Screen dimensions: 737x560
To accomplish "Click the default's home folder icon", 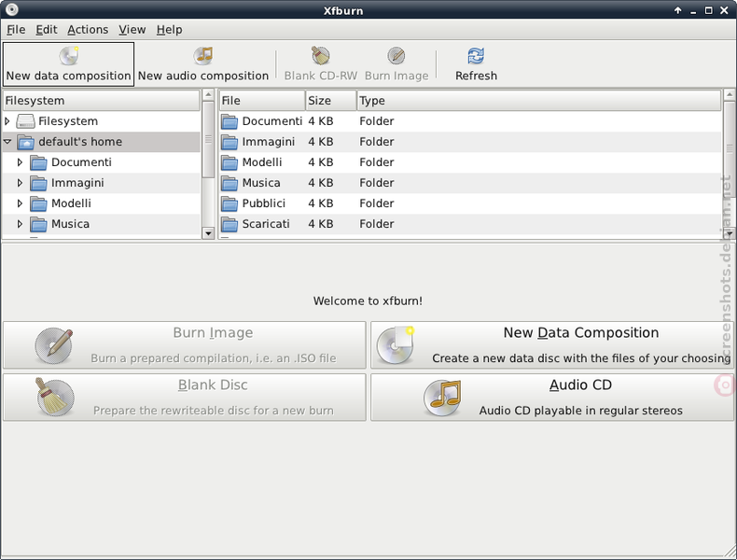I will tap(25, 142).
